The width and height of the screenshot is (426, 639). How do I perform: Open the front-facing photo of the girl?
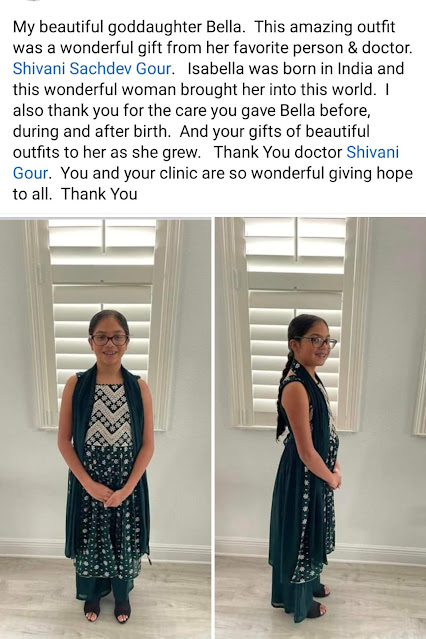[x=105, y=428]
